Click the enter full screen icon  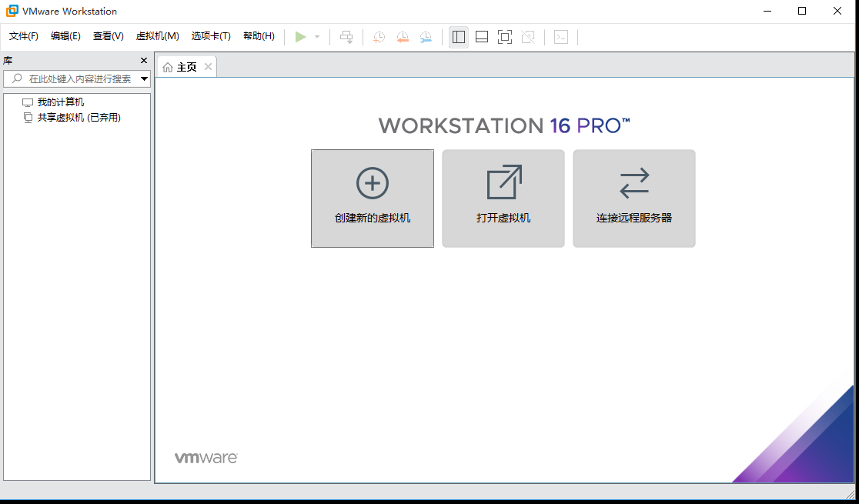(x=505, y=37)
